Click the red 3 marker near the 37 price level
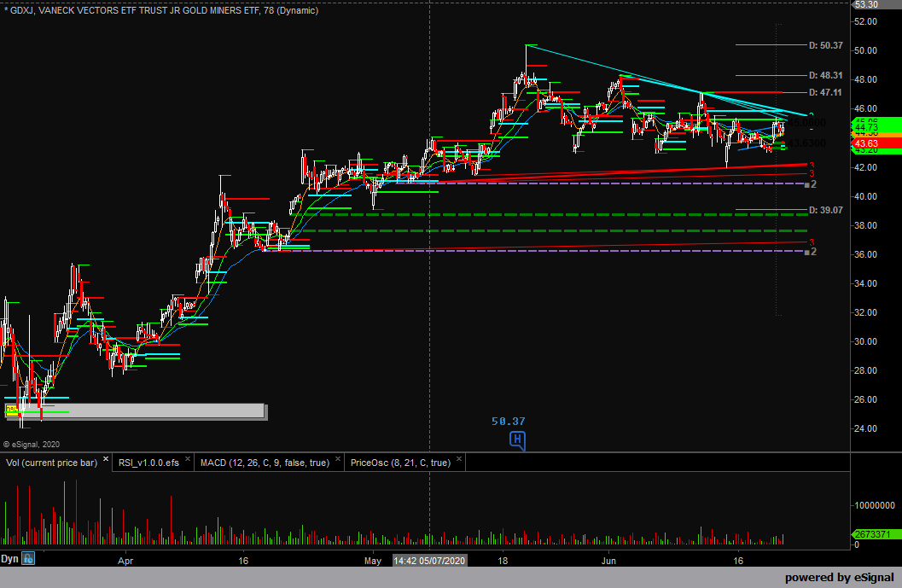Screen dimensions: 902x588 pyautogui.click(x=812, y=242)
